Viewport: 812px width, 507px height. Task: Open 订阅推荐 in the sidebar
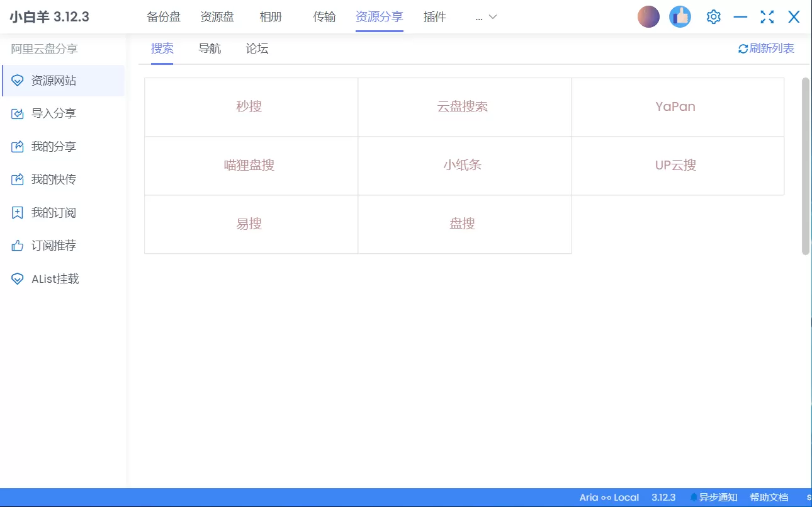[49, 245]
